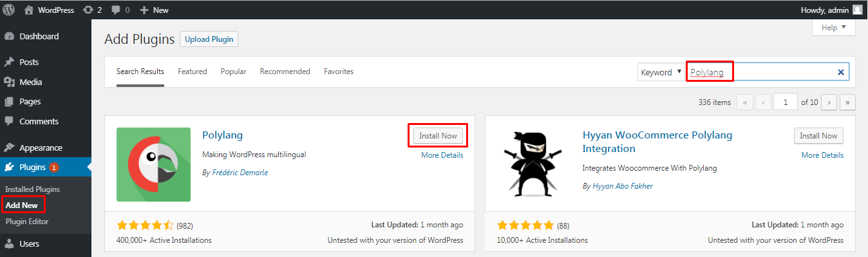
Task: Click the Polylang parrot thumbnail
Action: tap(153, 164)
